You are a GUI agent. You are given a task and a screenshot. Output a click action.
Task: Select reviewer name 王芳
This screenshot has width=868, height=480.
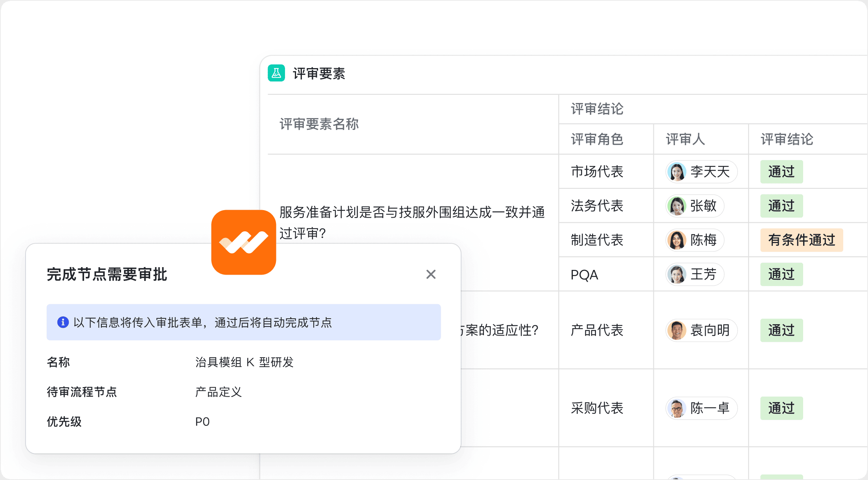click(x=703, y=274)
